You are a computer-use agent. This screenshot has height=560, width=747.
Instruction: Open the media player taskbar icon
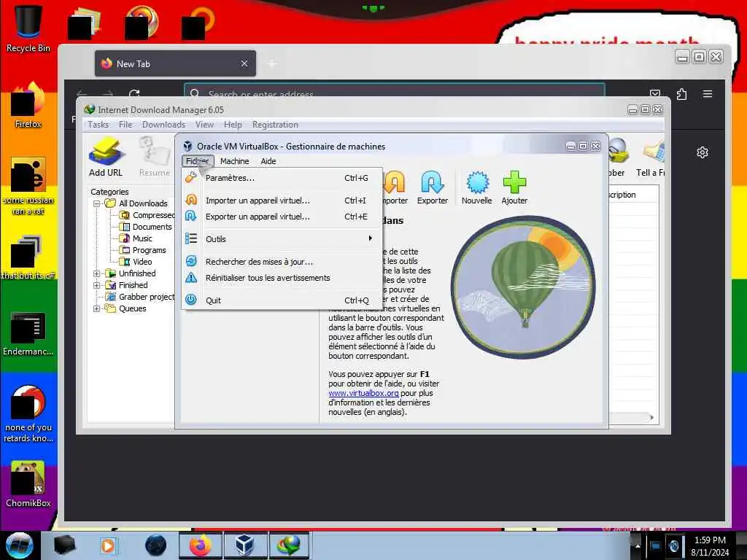[x=108, y=545]
